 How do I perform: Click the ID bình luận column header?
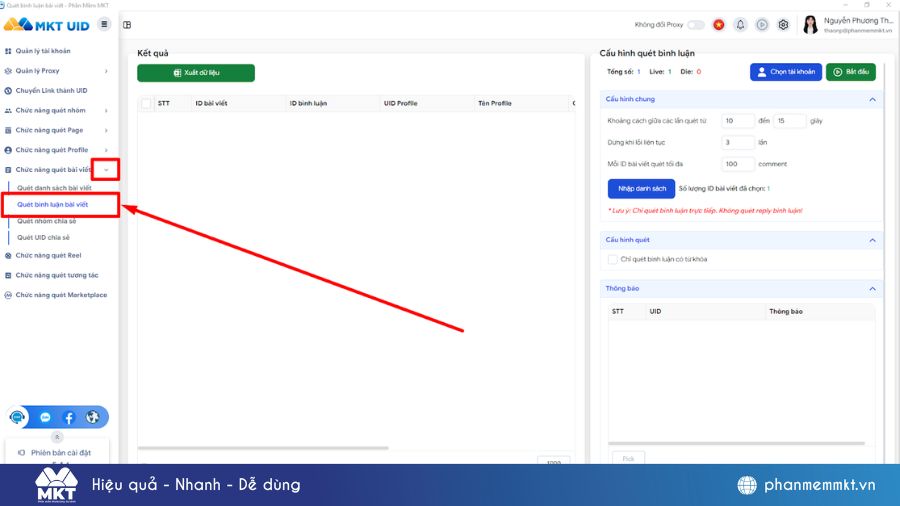point(308,103)
